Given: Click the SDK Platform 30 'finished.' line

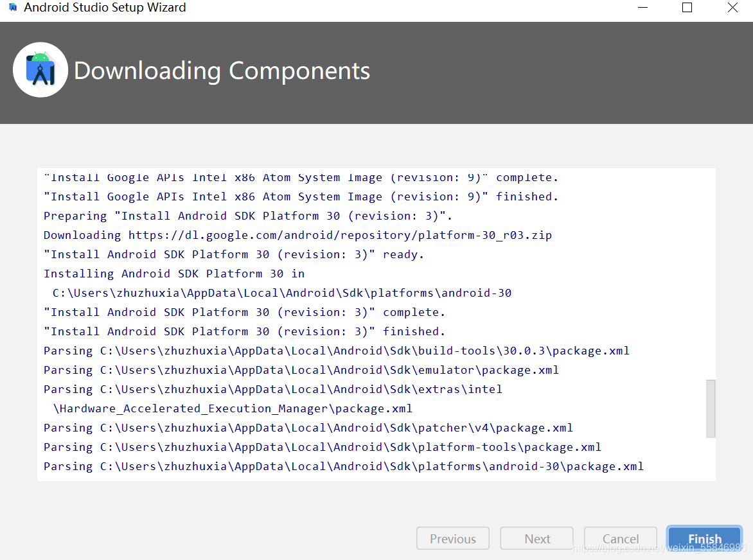Looking at the screenshot, I should click(244, 331).
